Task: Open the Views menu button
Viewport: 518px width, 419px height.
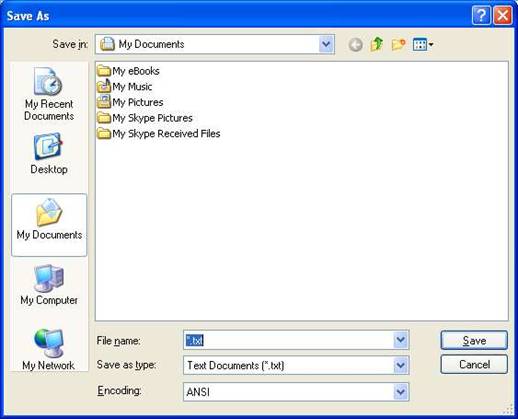Action: pos(423,44)
